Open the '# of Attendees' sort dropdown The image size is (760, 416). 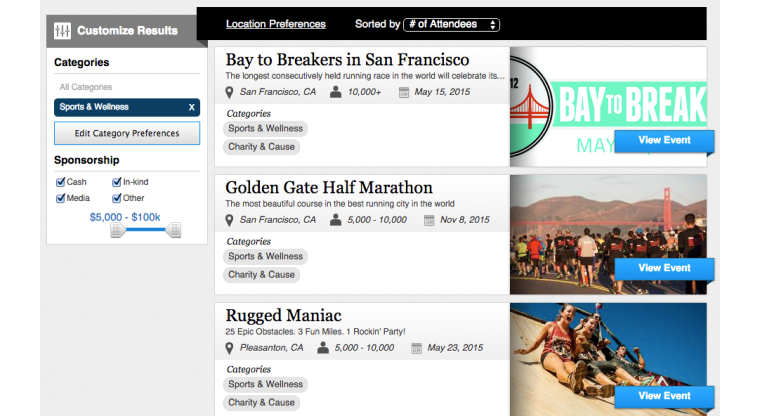[x=452, y=24]
